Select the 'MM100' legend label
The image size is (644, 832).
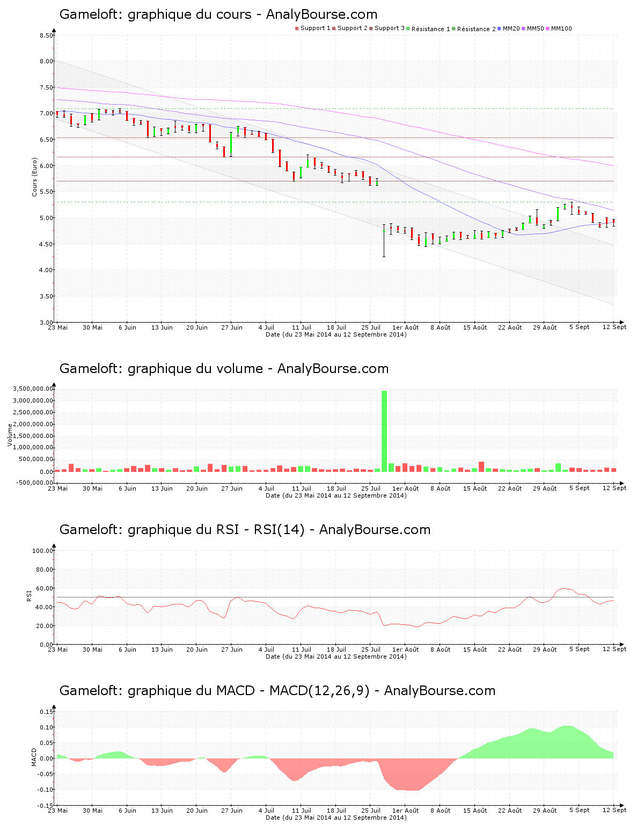[561, 28]
